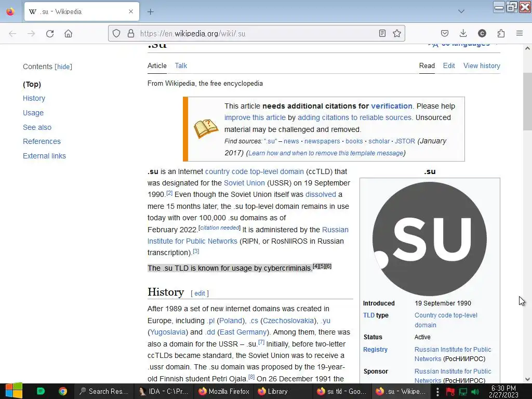532x399 pixels.
Task: Switch to Mozilla Firefox taskbar item
Action: (x=224, y=391)
